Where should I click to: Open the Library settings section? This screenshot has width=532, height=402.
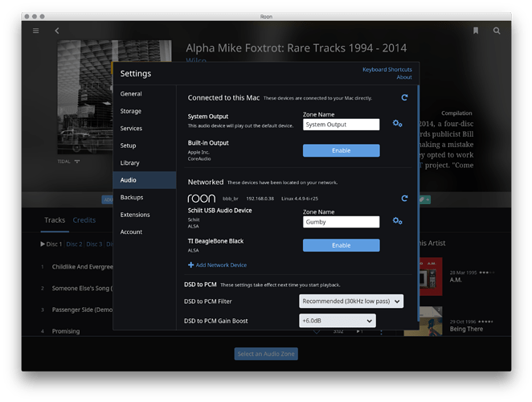tap(145, 163)
